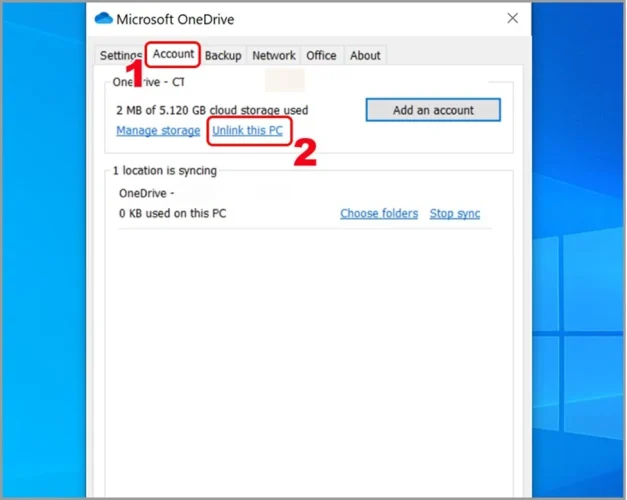Open the Manage storage link
Image resolution: width=627 pixels, height=500 pixels.
[x=158, y=130]
